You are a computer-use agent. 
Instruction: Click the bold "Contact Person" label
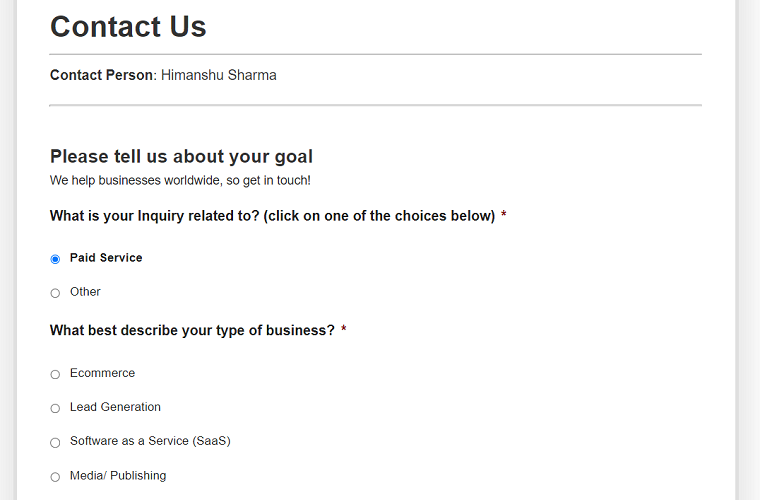tap(102, 75)
